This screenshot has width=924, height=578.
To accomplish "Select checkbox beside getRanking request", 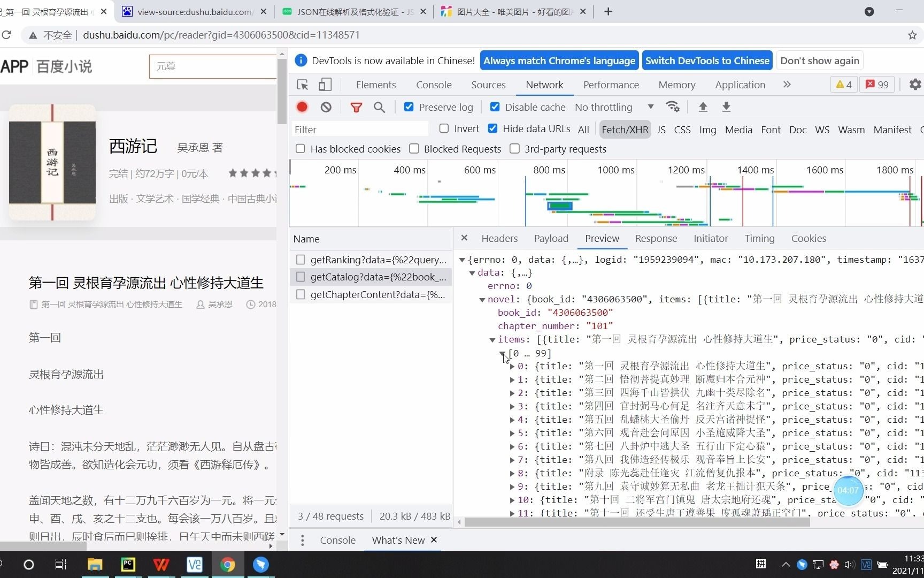I will (301, 260).
